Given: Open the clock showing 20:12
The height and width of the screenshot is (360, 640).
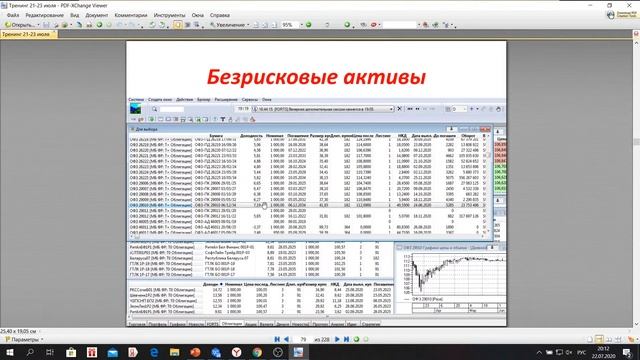Looking at the screenshot, I should pos(603,352).
